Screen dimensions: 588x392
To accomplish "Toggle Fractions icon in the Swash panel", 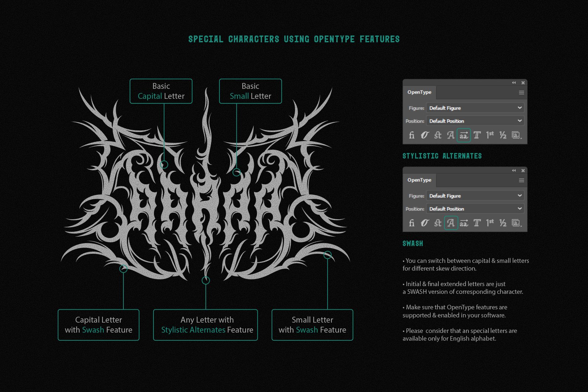I will pos(503,223).
